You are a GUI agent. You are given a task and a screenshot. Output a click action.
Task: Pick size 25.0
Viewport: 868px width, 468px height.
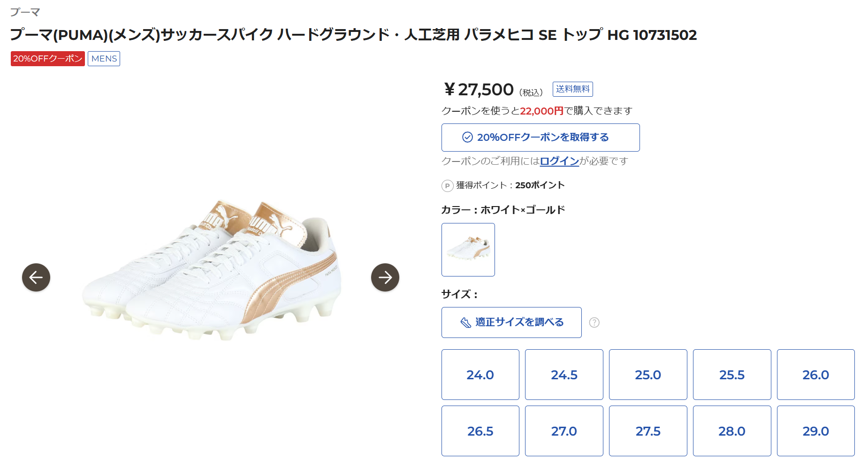click(647, 375)
